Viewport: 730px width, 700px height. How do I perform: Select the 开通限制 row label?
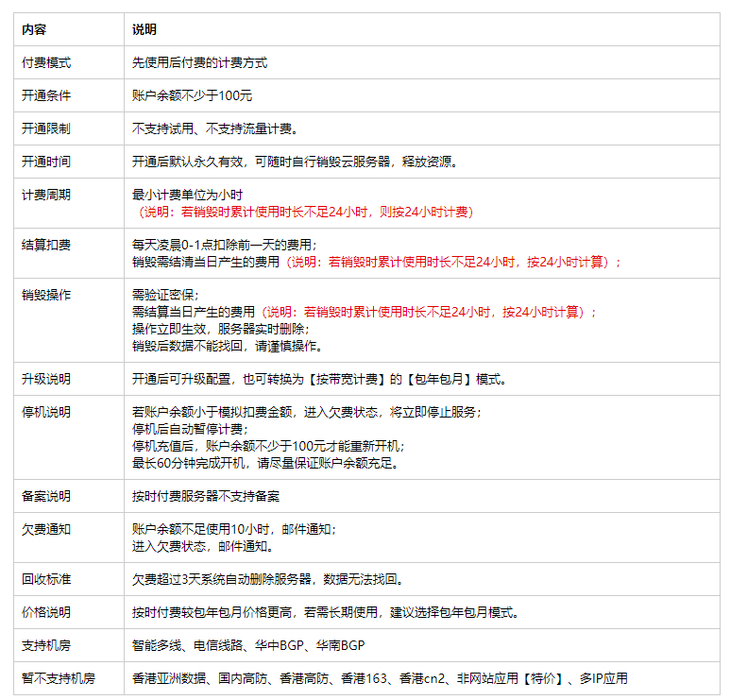(46, 128)
